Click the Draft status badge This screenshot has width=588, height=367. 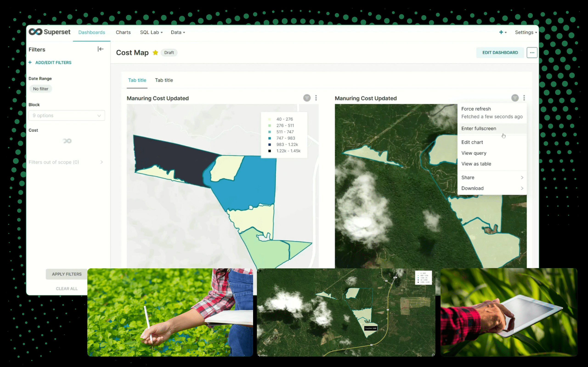pyautogui.click(x=169, y=53)
